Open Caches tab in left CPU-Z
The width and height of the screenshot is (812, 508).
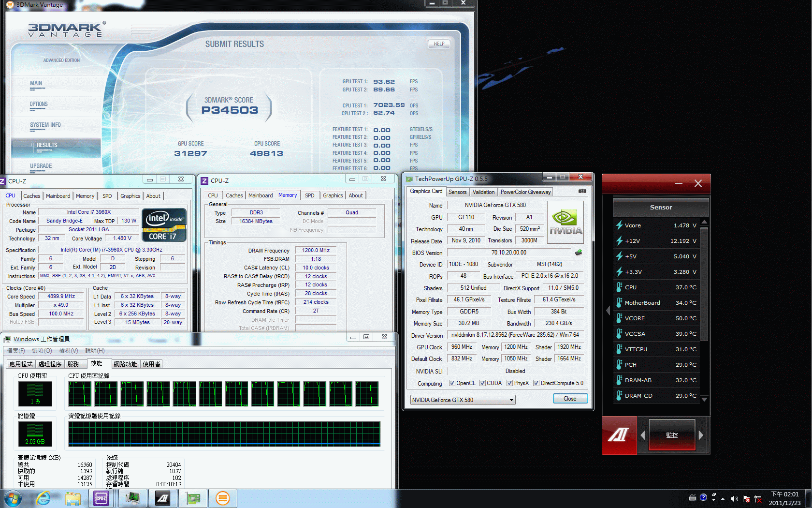32,196
